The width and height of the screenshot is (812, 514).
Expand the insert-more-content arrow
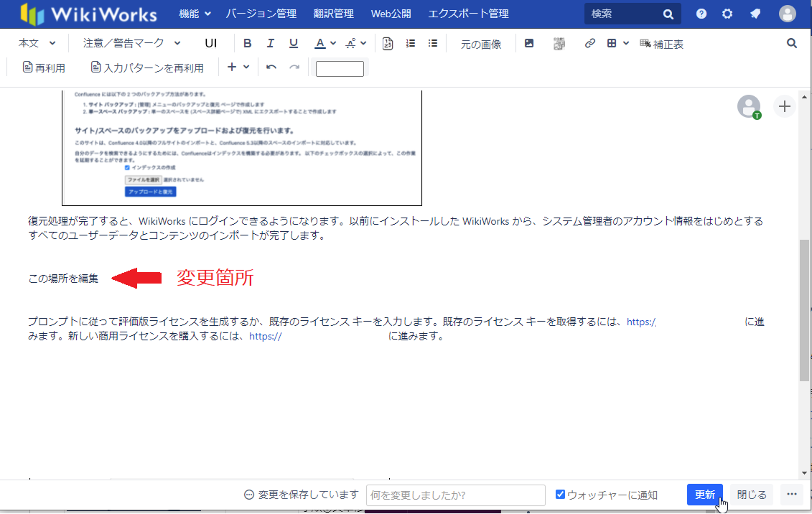[246, 67]
